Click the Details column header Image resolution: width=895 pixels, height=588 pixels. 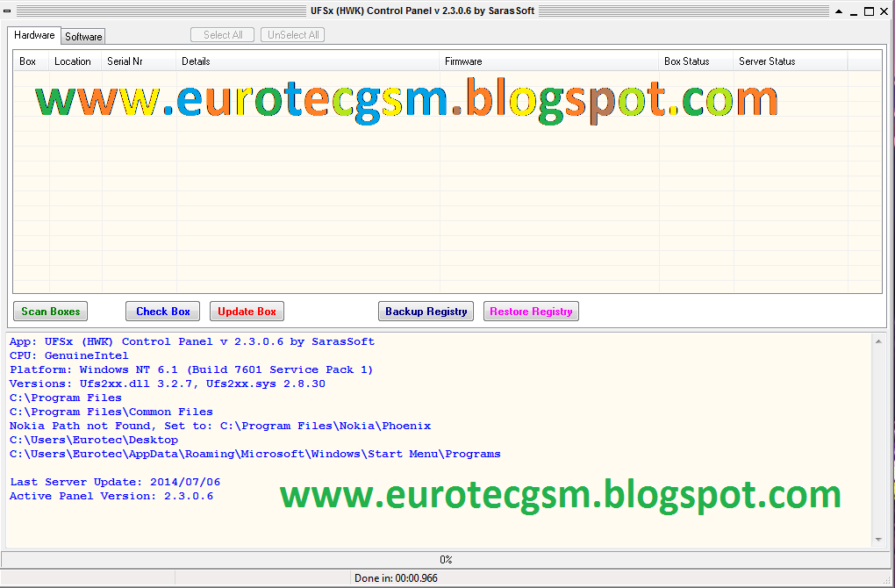[x=308, y=61]
